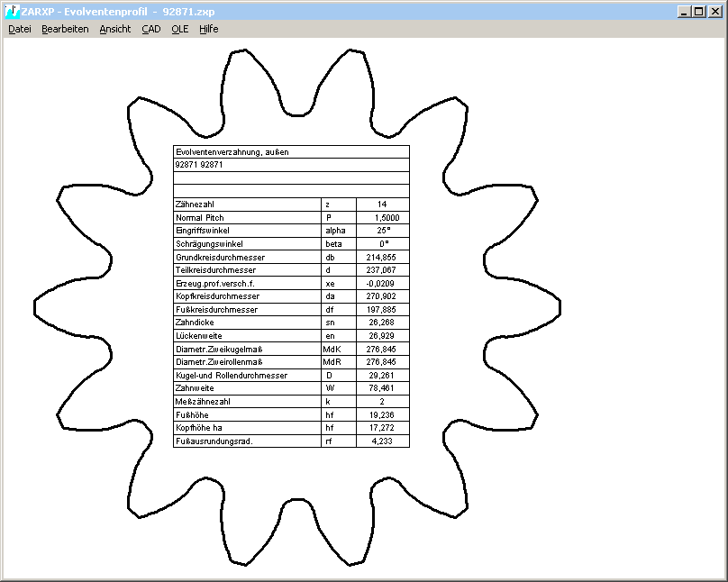
Task: Click the Zähnezahl value 14
Action: (x=382, y=205)
